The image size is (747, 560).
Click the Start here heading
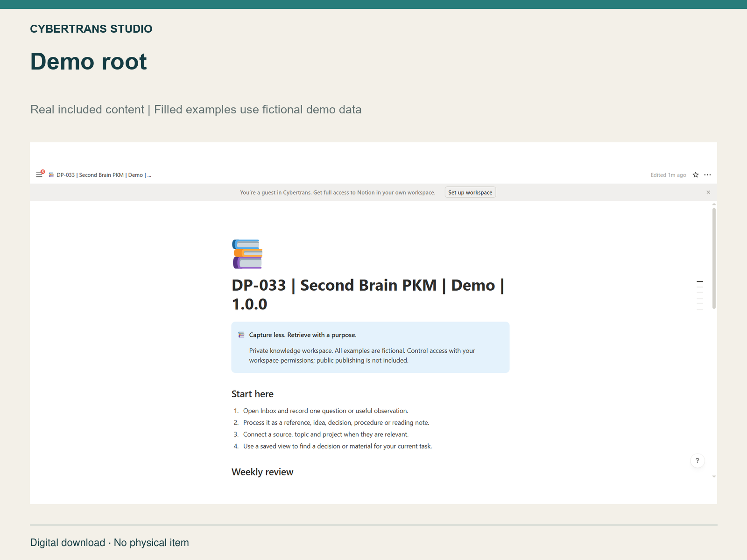tap(253, 394)
